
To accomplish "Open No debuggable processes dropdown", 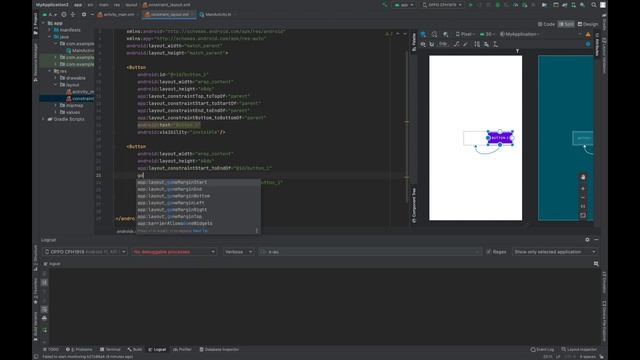I will 174,252.
